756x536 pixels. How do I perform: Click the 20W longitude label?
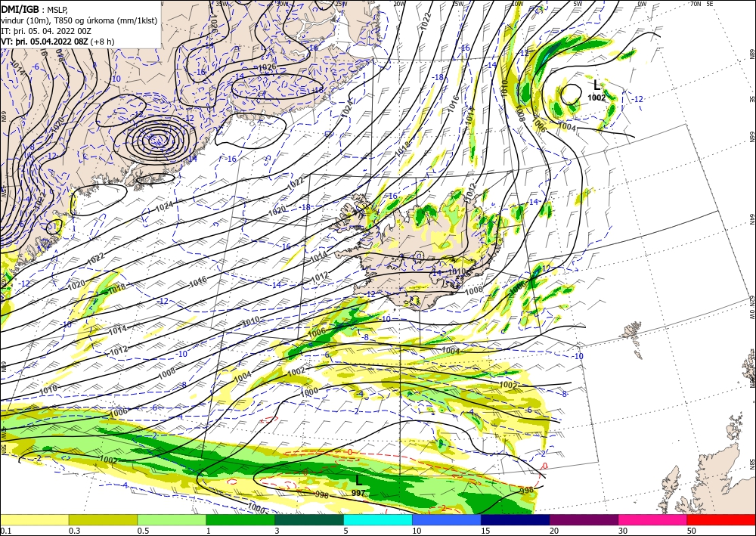(398, 4)
